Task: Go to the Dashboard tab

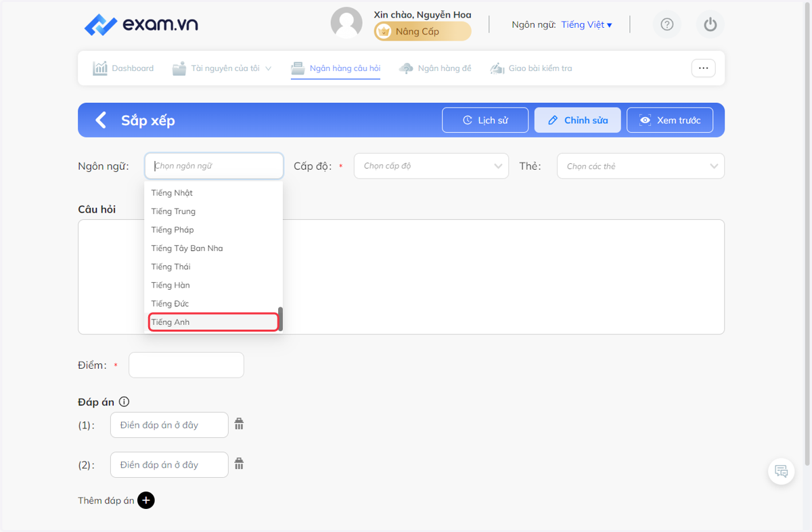Action: point(123,68)
